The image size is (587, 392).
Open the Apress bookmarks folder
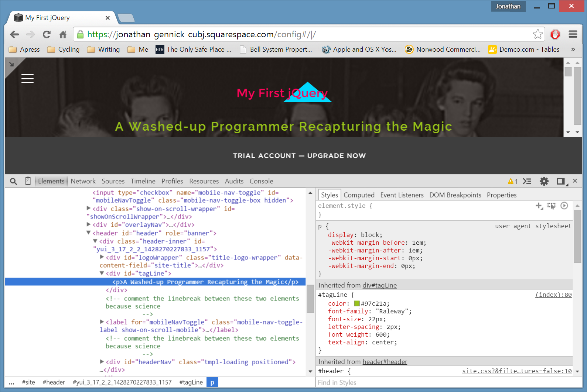click(24, 49)
